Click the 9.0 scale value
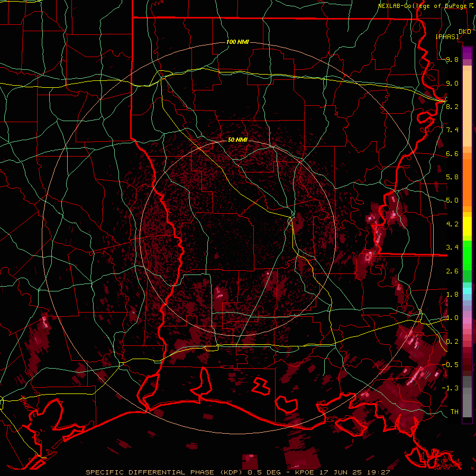The width and height of the screenshot is (476, 476). click(x=452, y=83)
